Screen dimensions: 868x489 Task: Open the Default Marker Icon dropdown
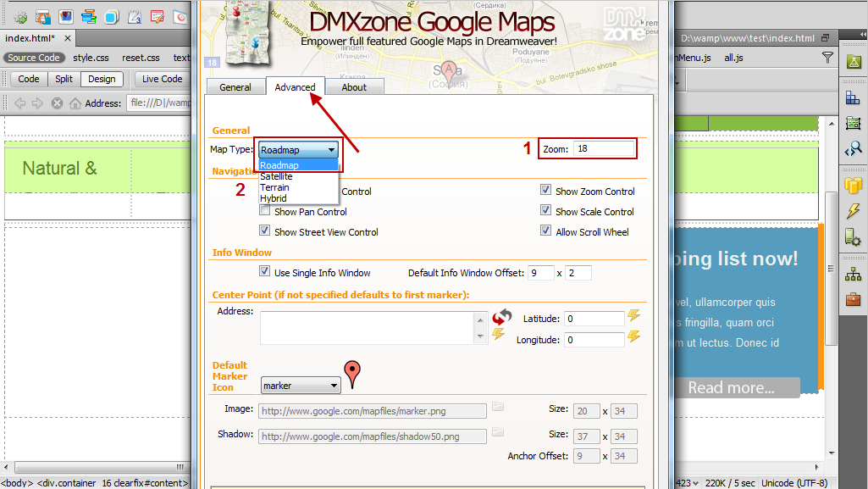point(300,386)
